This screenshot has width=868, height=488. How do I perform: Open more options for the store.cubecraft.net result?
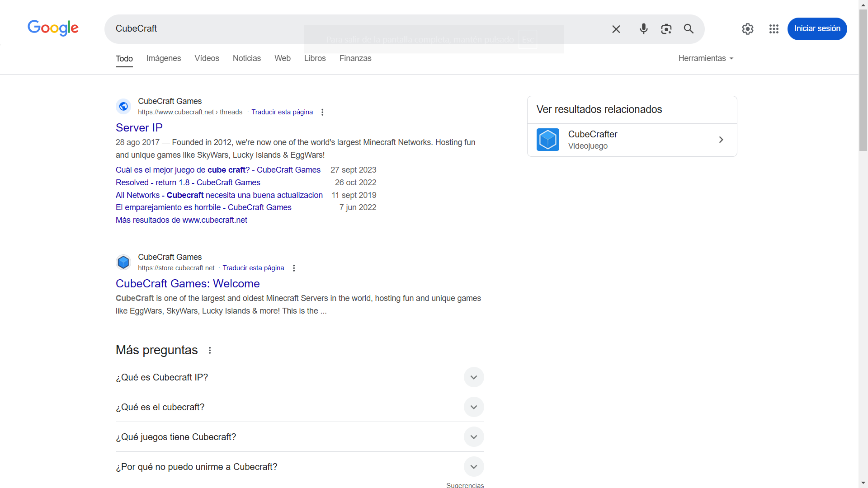[x=294, y=268]
